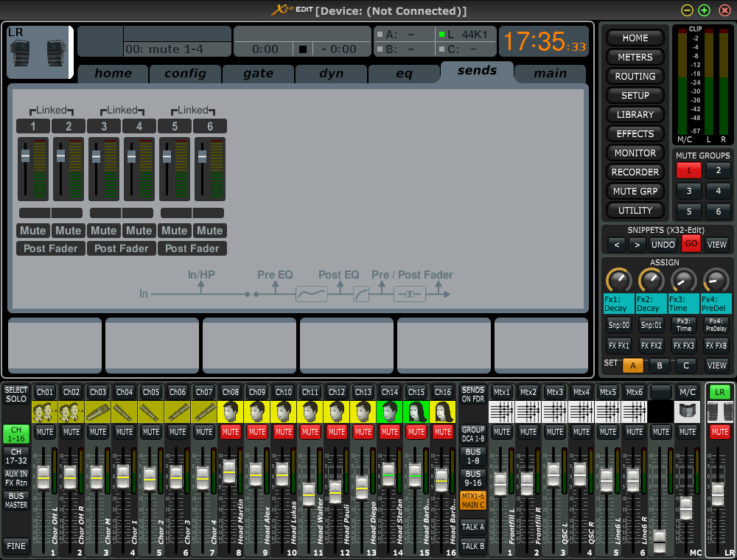Select the Mtx1 mixer icon

(501, 412)
